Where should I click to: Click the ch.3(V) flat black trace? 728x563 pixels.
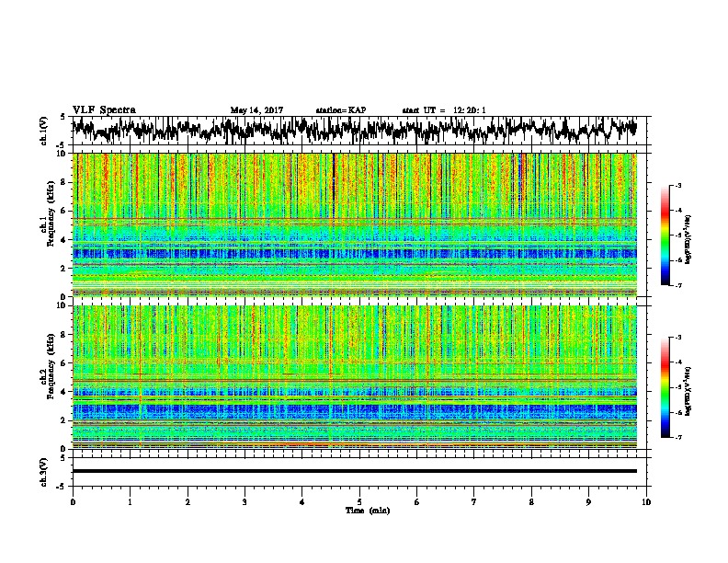354,471
